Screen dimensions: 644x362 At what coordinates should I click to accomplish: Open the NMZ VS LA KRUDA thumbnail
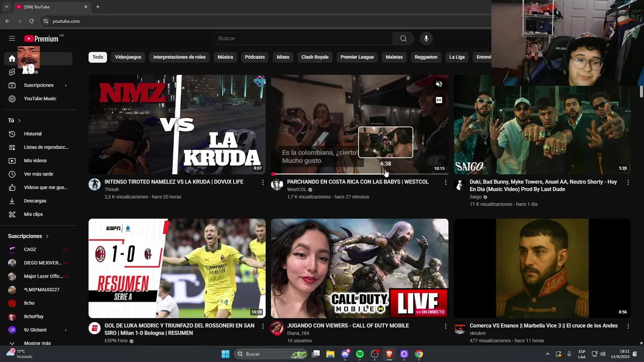click(177, 125)
